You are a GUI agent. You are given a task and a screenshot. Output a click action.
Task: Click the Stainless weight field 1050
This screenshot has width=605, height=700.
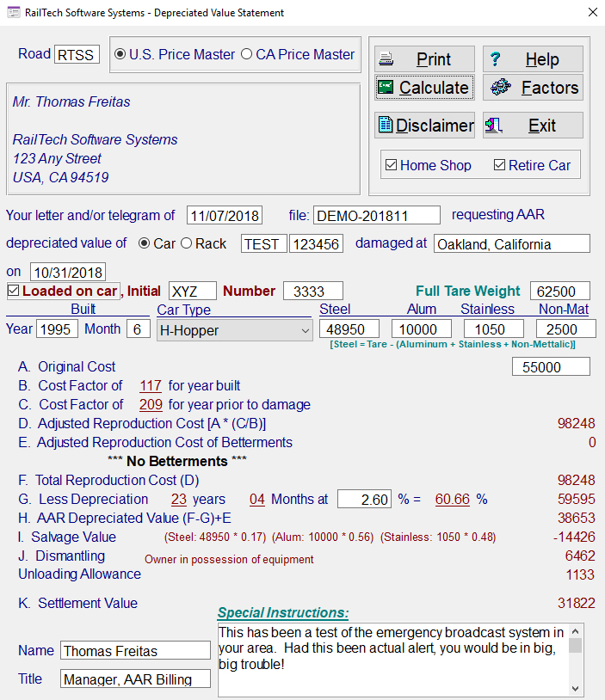pos(494,329)
